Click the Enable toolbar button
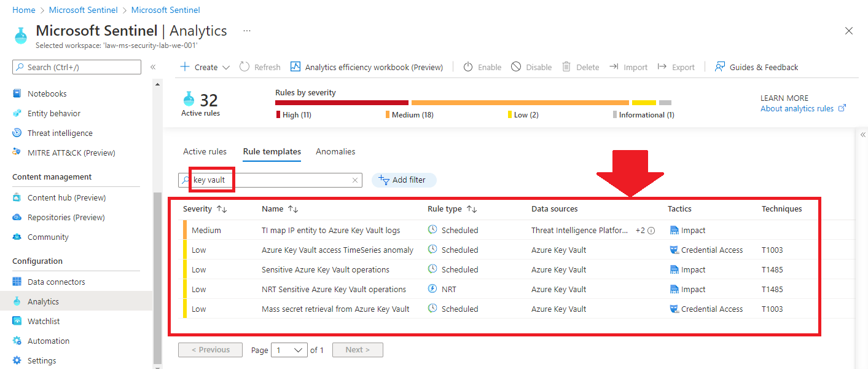Screen dimensions: 868x369 482,67
